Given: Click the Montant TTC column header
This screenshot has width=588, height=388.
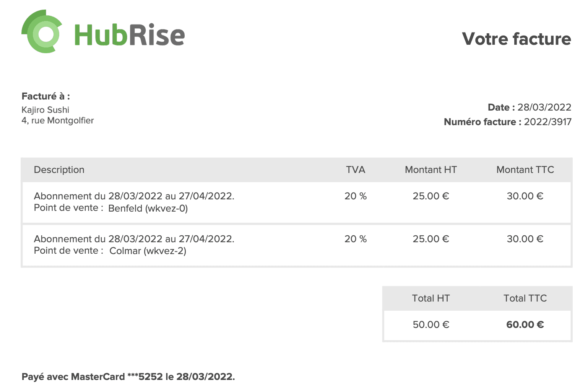Looking at the screenshot, I should pos(525,170).
